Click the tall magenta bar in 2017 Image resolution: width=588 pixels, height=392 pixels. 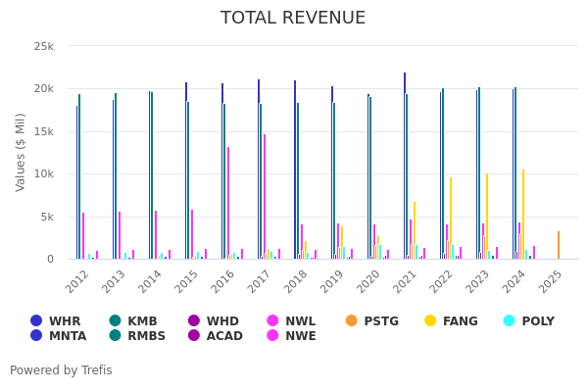tap(265, 196)
